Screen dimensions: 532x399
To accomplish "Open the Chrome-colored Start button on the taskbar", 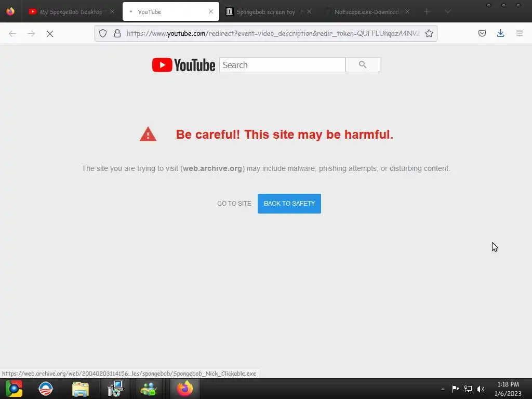I will click(x=14, y=389).
